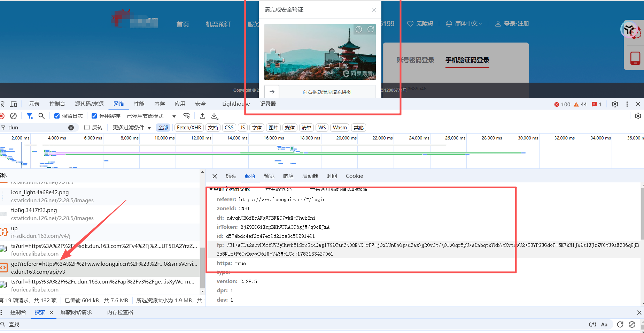Viewport: 644px width, 333px height.
Task: Open the 性能 DevTools tab
Action: click(139, 104)
